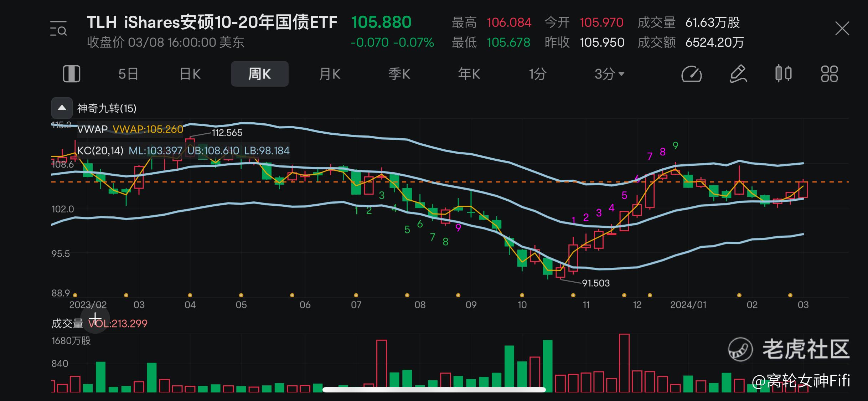Select the 周K weekly candlestick tab

click(259, 74)
